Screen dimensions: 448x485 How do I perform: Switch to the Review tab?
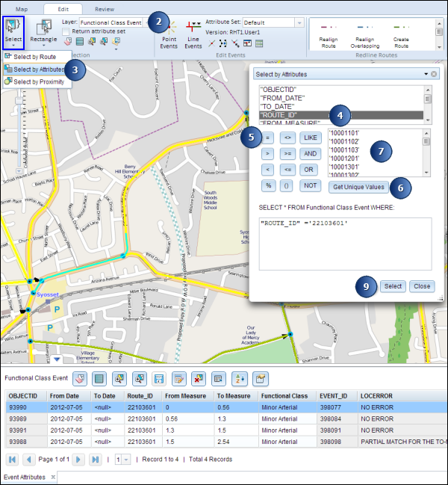point(104,8)
